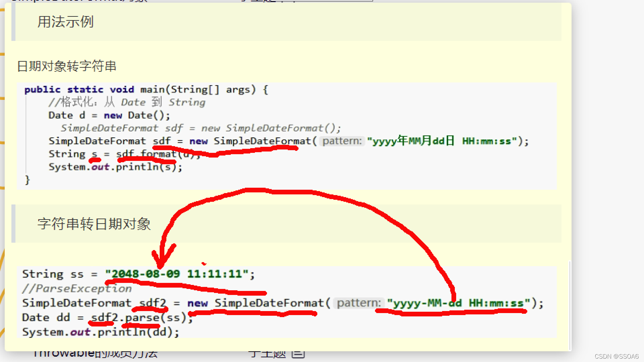Image resolution: width=644 pixels, height=362 pixels.
Task: Click the line System.out.println(s);
Action: 115,167
